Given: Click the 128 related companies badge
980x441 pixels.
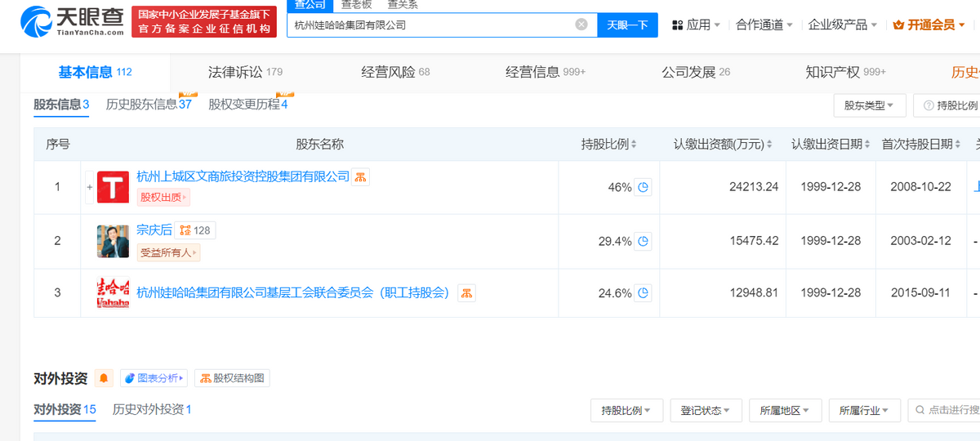Looking at the screenshot, I should tap(196, 230).
